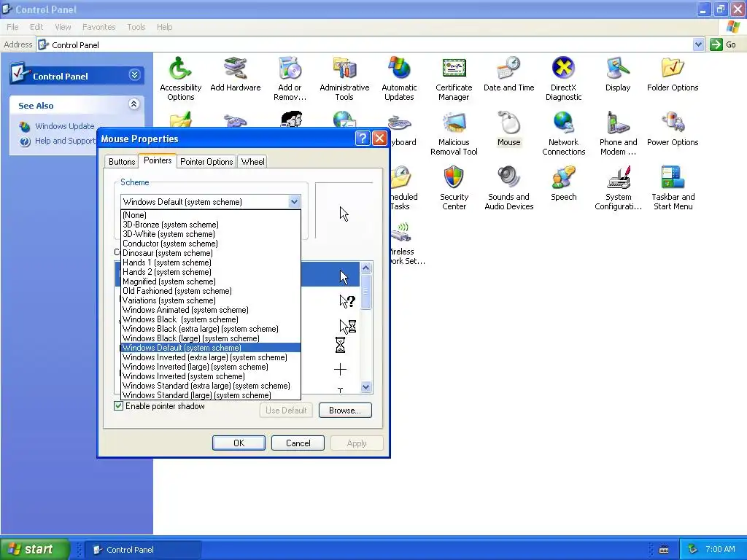
Task: Select the Help Select pointer in the list
Action: [347, 301]
